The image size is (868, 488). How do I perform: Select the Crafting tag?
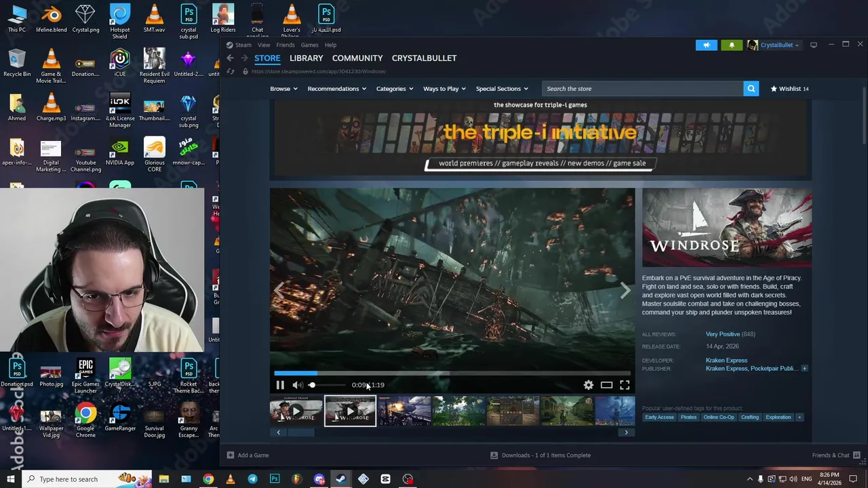coord(750,418)
